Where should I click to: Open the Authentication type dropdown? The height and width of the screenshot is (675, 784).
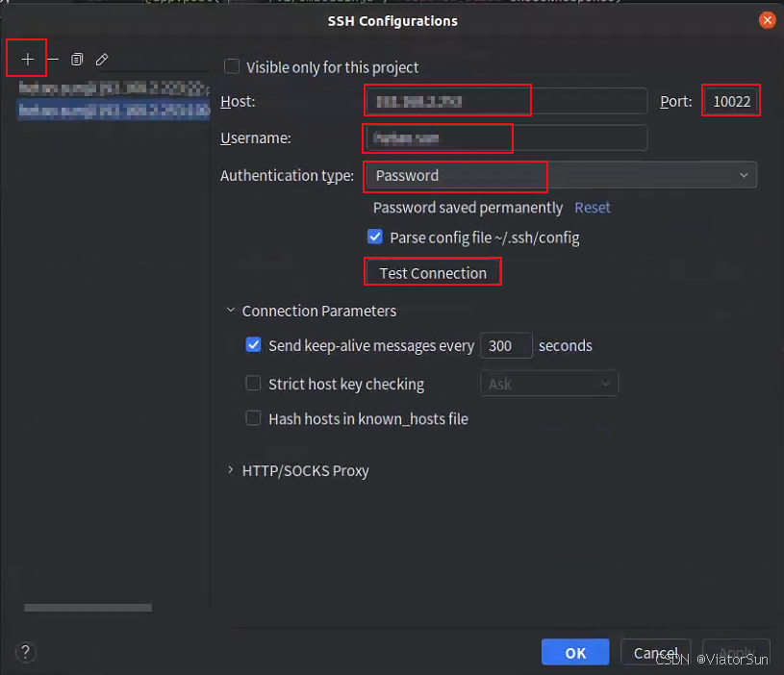pos(561,175)
